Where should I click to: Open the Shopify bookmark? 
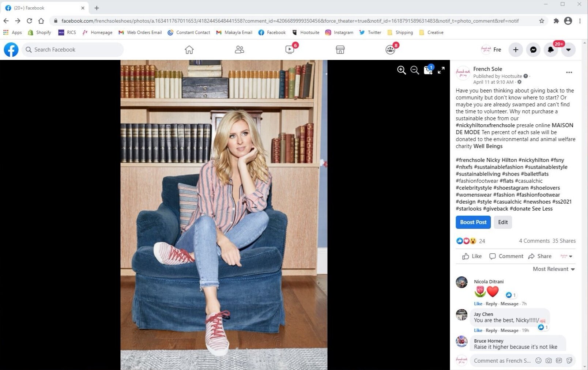click(39, 33)
